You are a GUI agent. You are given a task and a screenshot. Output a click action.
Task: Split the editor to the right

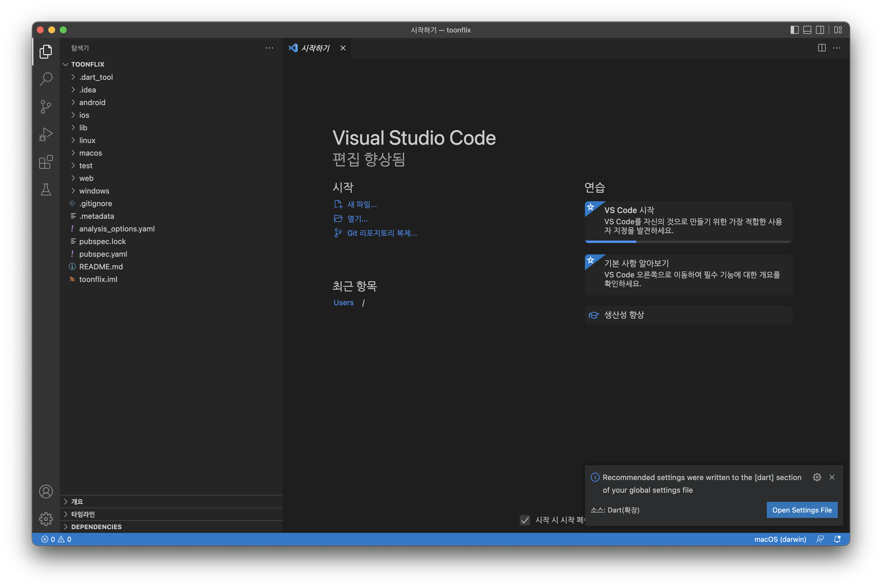[822, 48]
